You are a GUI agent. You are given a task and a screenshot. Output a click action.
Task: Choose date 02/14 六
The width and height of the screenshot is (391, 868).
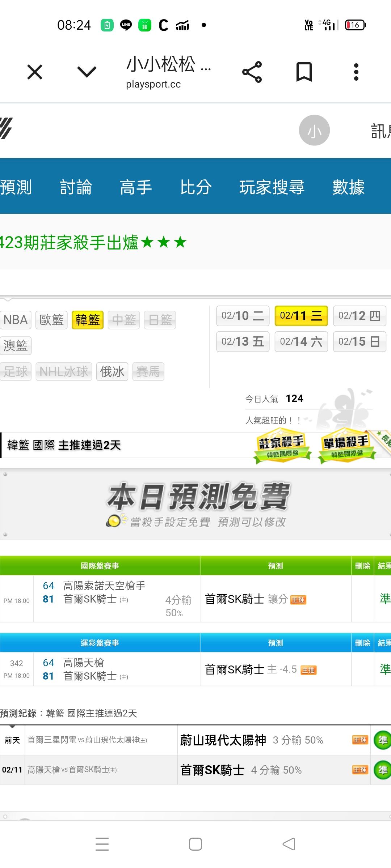click(x=301, y=341)
